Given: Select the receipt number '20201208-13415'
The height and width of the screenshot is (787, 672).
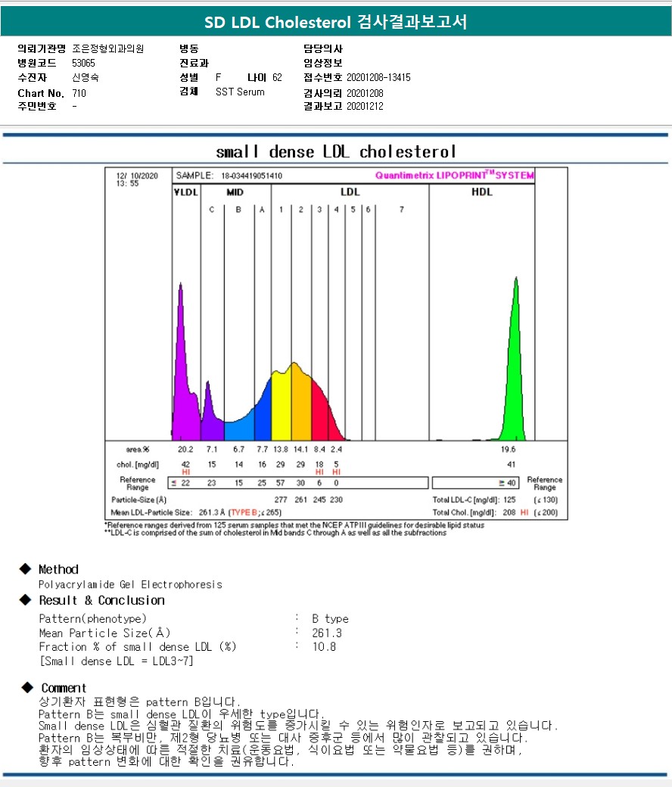Looking at the screenshot, I should pos(378,77).
